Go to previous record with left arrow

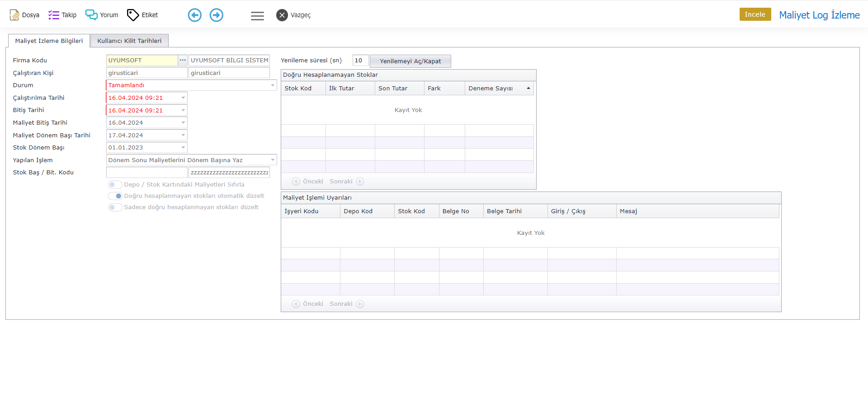tap(195, 15)
